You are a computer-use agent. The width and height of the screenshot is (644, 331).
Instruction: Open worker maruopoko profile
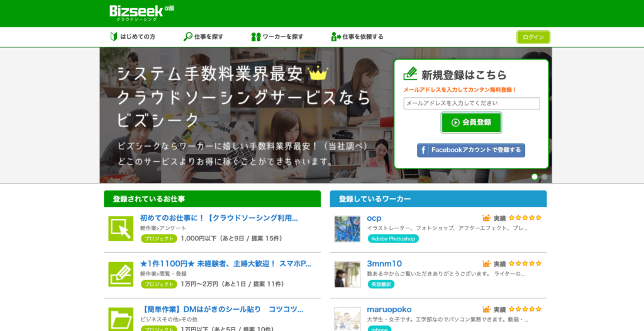[x=389, y=309]
